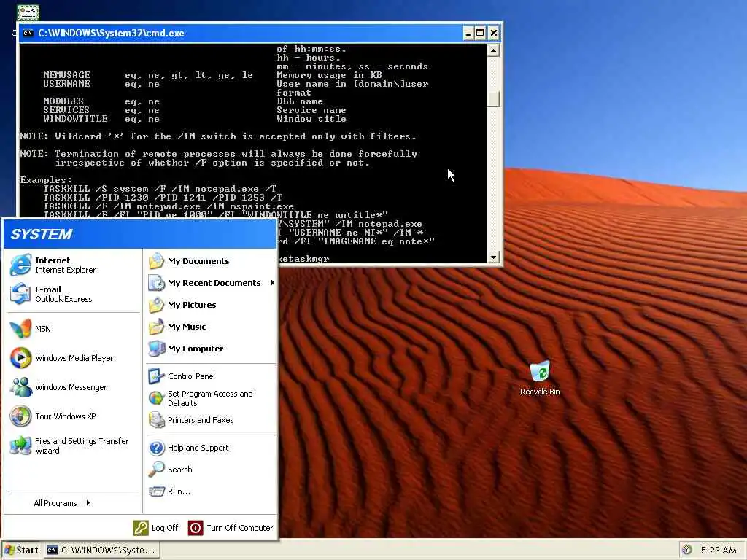The height and width of the screenshot is (560, 747).
Task: Click cmd.exe taskbar button
Action: point(102,550)
